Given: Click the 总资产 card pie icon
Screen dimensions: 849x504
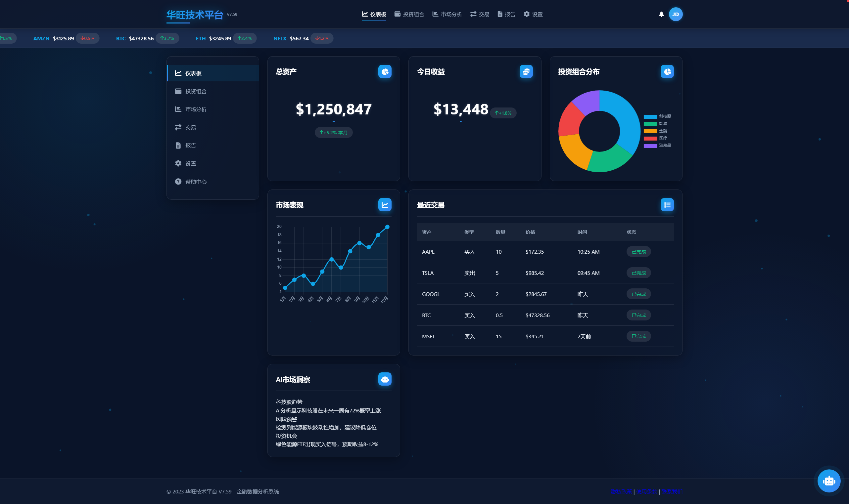Looking at the screenshot, I should pyautogui.click(x=385, y=72).
